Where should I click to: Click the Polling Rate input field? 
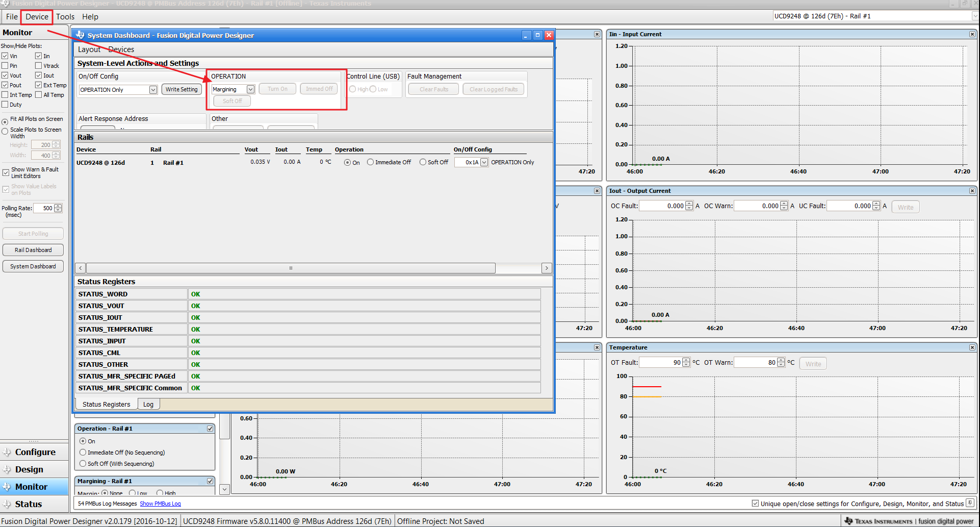44,208
